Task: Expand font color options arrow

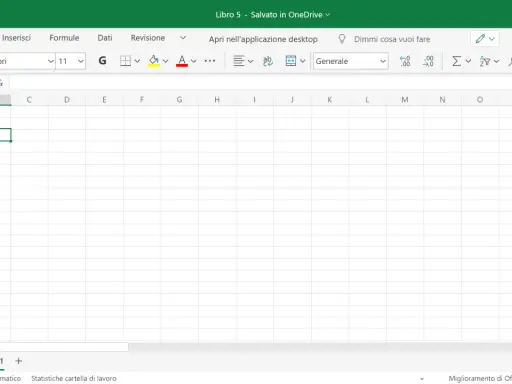Action: tap(193, 61)
